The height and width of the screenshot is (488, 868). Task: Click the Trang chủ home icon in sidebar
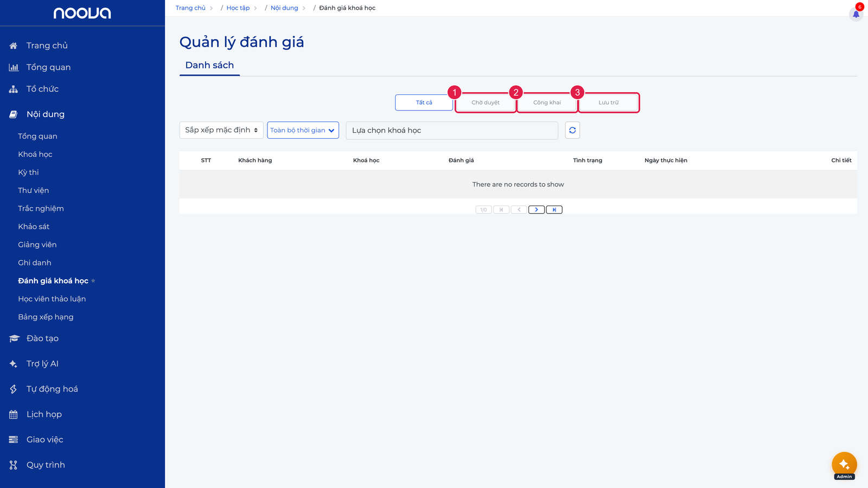[x=14, y=46]
